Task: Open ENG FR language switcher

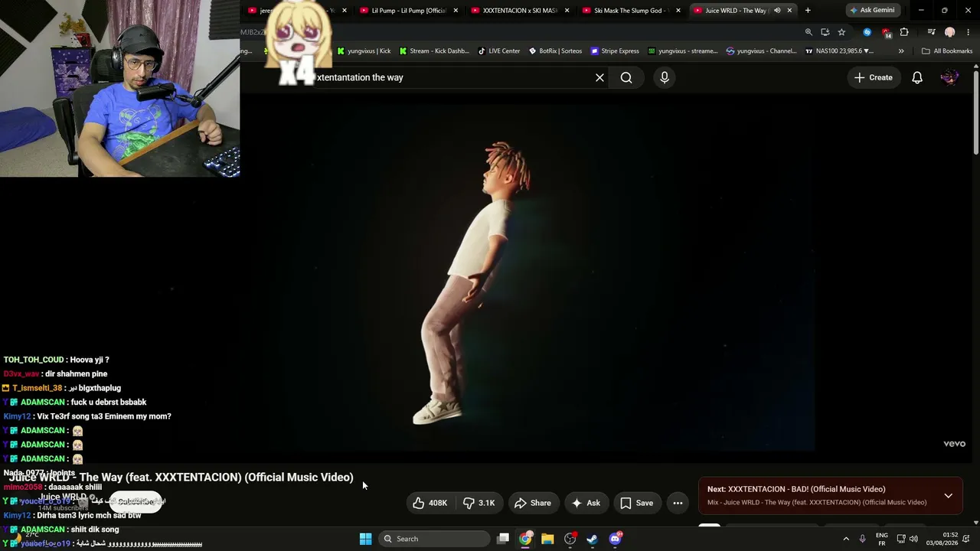Action: [882, 539]
